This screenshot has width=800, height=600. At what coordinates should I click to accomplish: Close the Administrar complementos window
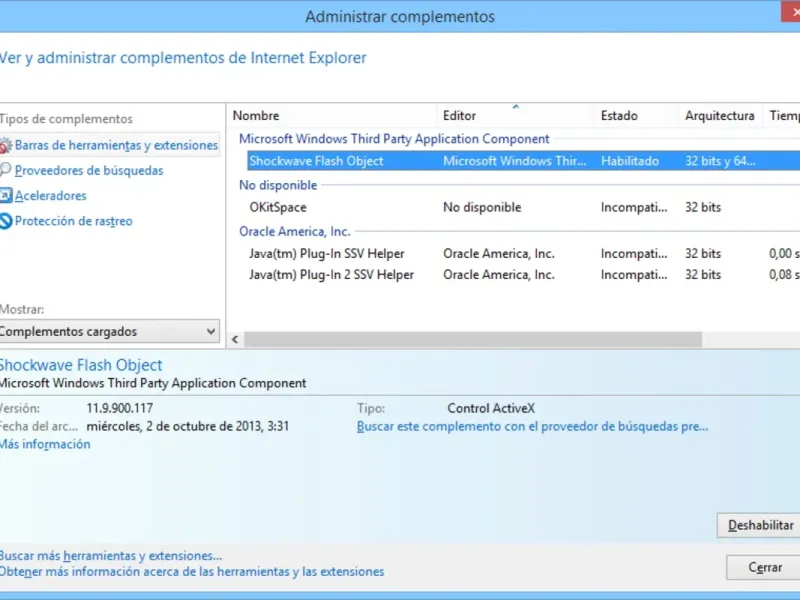coord(791,12)
